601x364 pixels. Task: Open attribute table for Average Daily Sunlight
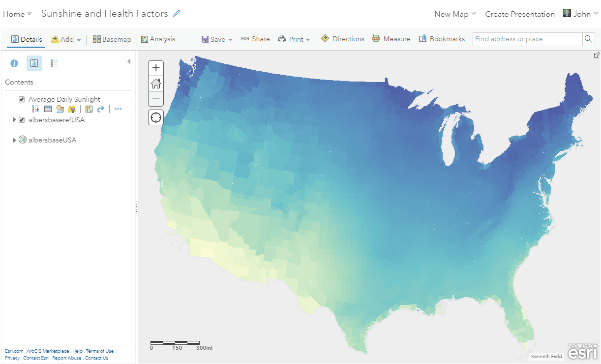[48, 109]
